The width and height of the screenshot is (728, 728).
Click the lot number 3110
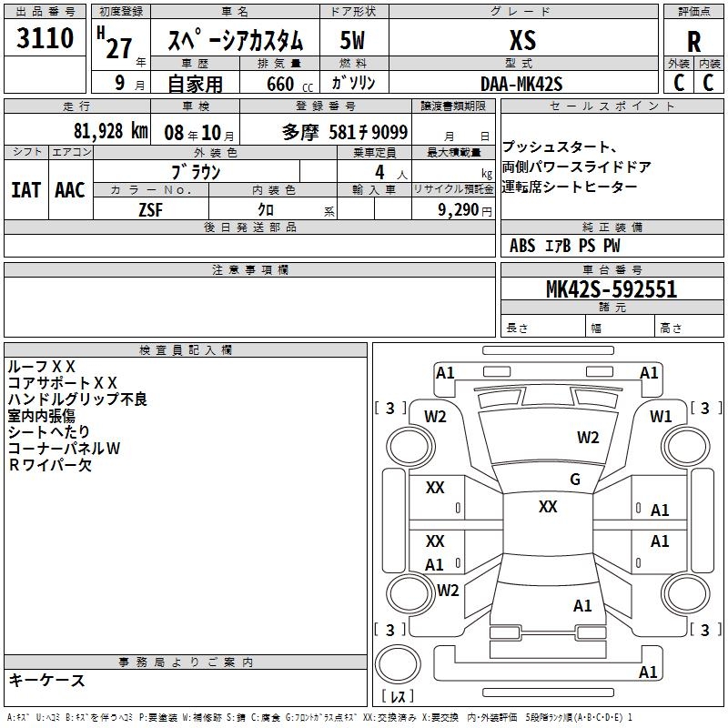(45, 38)
